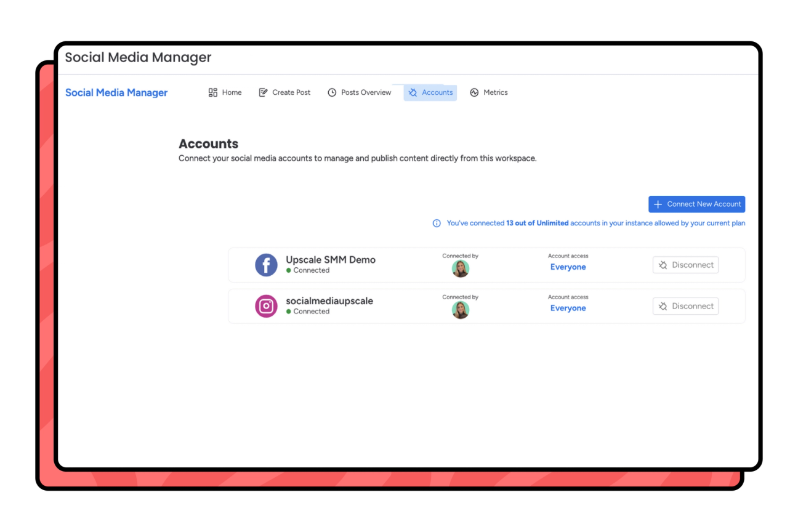Image resolution: width=798 pixels, height=532 pixels.
Task: Disconnect the socialmediaupscale Instagram account
Action: (x=685, y=305)
